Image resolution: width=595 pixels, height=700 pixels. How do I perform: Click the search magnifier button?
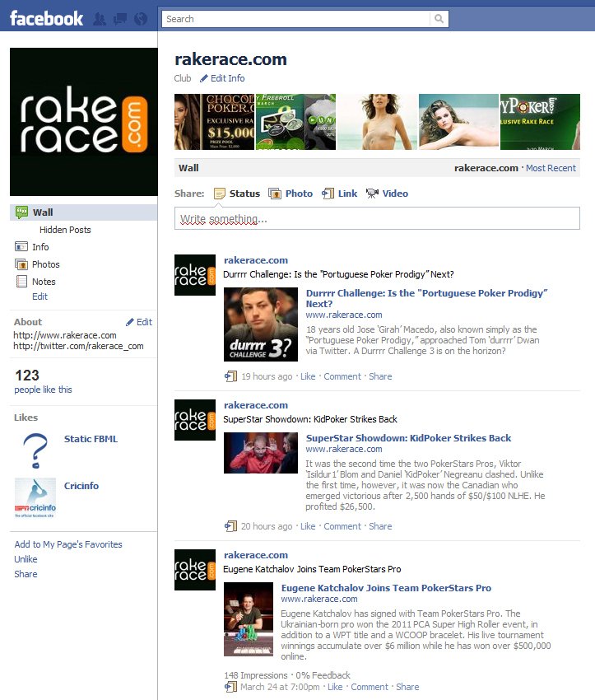pyautogui.click(x=439, y=19)
